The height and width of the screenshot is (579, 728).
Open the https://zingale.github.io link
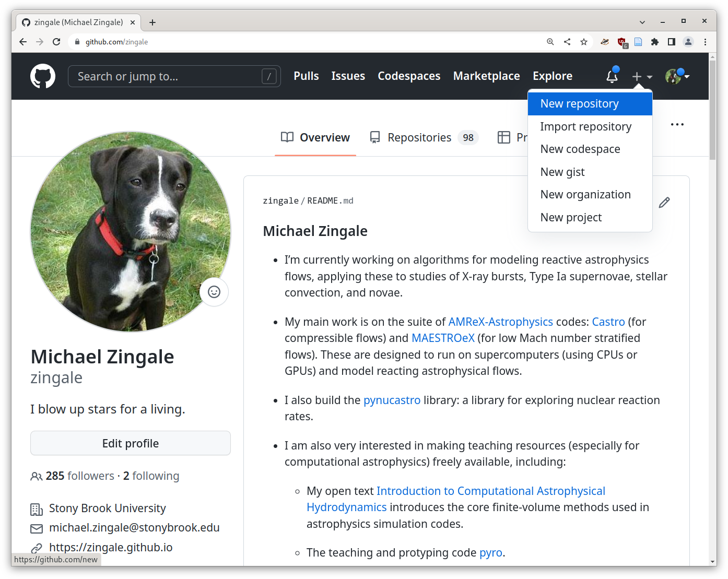(x=111, y=547)
